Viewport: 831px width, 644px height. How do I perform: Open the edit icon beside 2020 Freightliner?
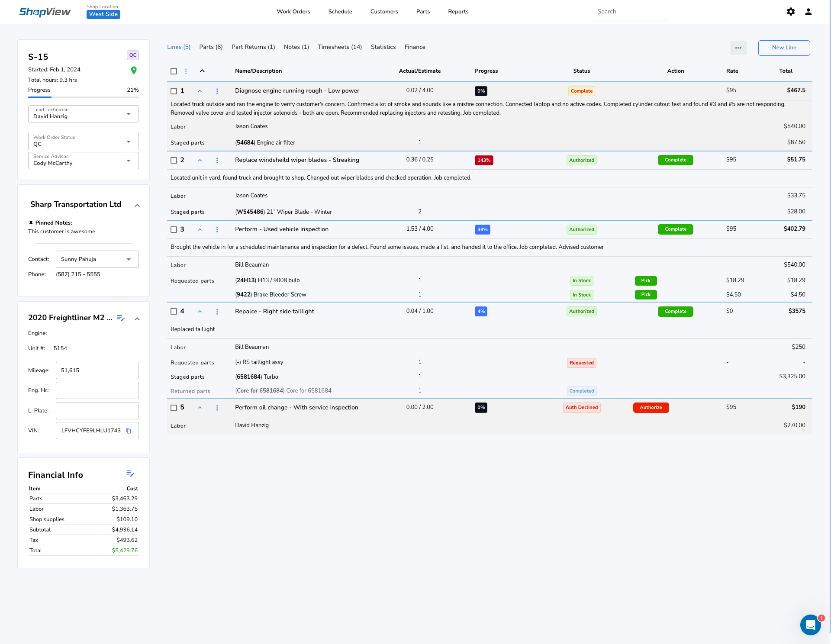point(121,318)
